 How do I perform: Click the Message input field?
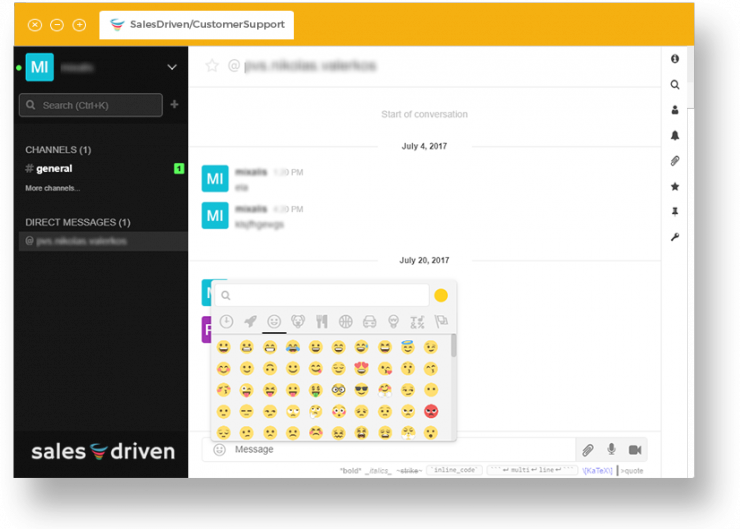pos(401,449)
